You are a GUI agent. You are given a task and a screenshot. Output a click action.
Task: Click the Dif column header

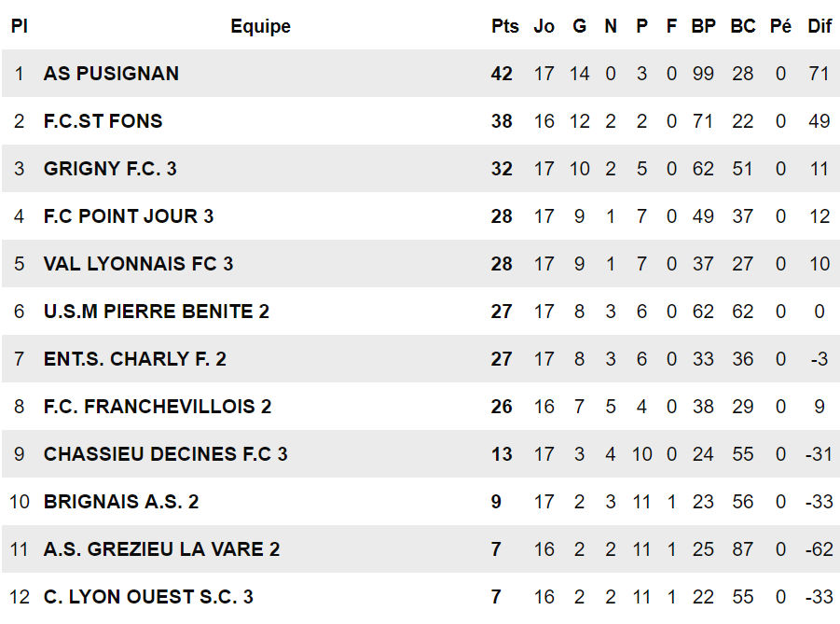(819, 26)
